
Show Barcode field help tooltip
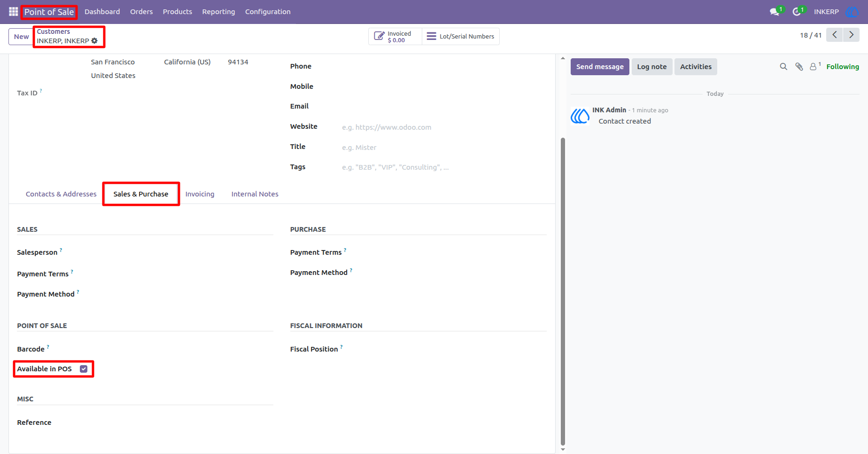click(48, 347)
